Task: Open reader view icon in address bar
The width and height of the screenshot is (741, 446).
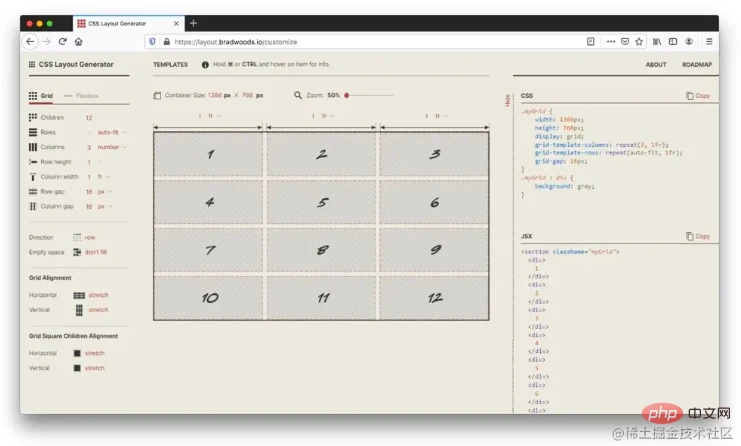Action: point(590,42)
